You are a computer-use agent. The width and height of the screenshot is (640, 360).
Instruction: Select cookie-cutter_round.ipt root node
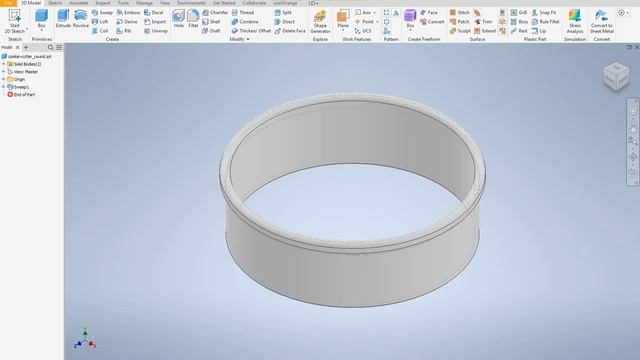[27, 56]
